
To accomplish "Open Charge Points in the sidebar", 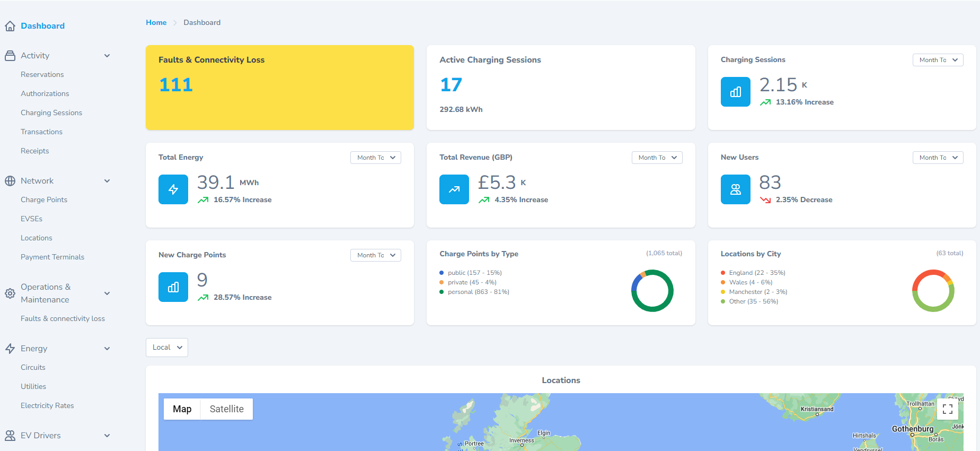I will click(44, 200).
